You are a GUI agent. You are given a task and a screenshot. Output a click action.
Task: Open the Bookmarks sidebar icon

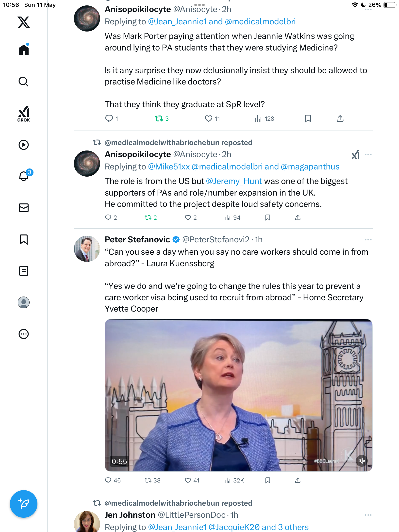(x=24, y=239)
